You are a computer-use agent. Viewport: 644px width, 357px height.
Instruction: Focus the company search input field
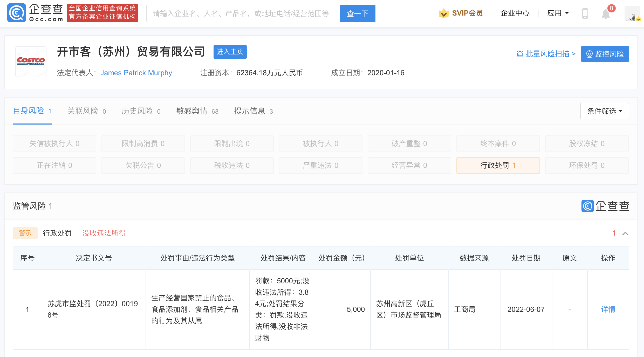coord(243,13)
